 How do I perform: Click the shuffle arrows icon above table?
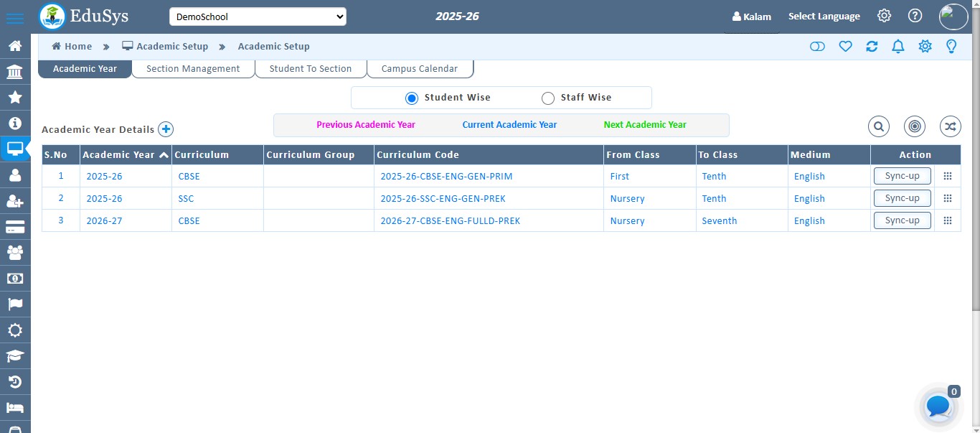click(x=950, y=126)
